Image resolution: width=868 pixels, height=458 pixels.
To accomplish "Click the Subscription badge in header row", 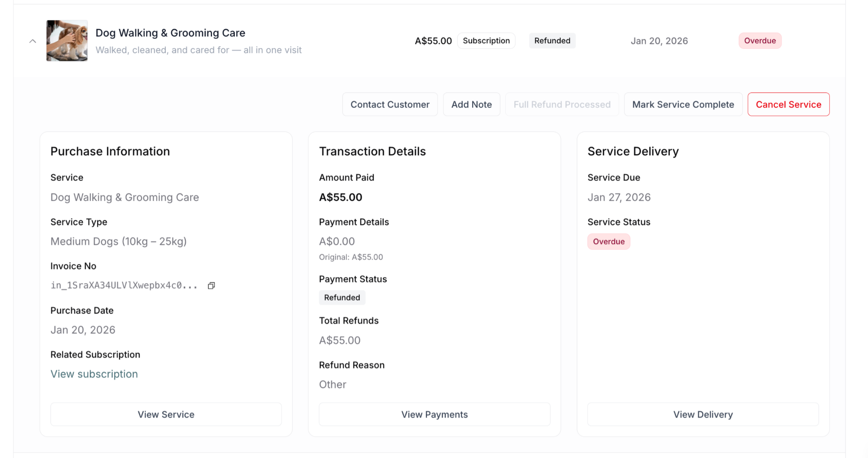I will click(x=486, y=41).
